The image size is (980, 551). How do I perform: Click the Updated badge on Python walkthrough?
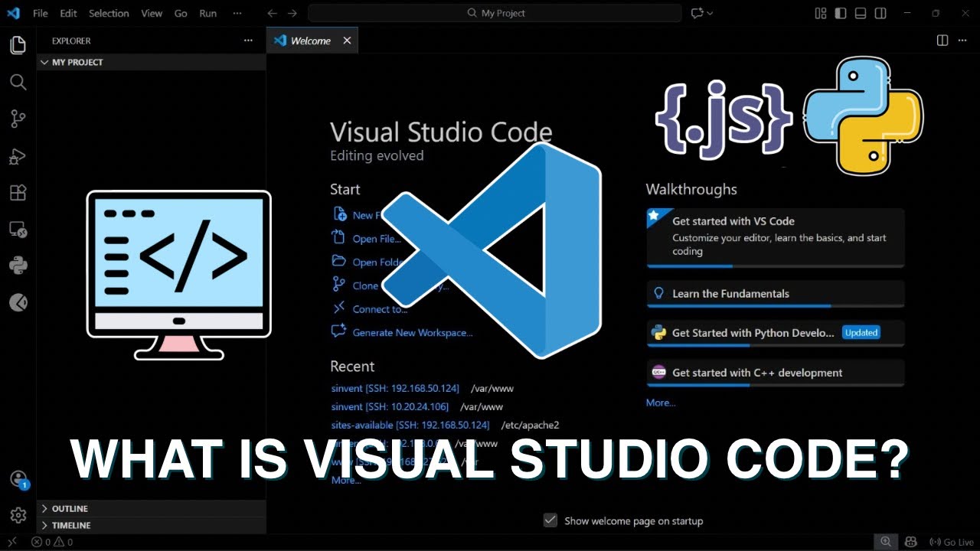point(861,333)
